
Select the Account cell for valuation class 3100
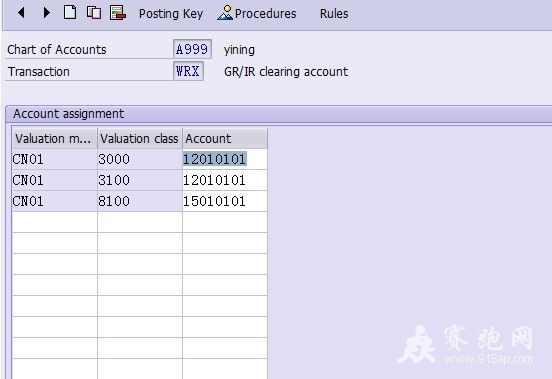(225, 180)
